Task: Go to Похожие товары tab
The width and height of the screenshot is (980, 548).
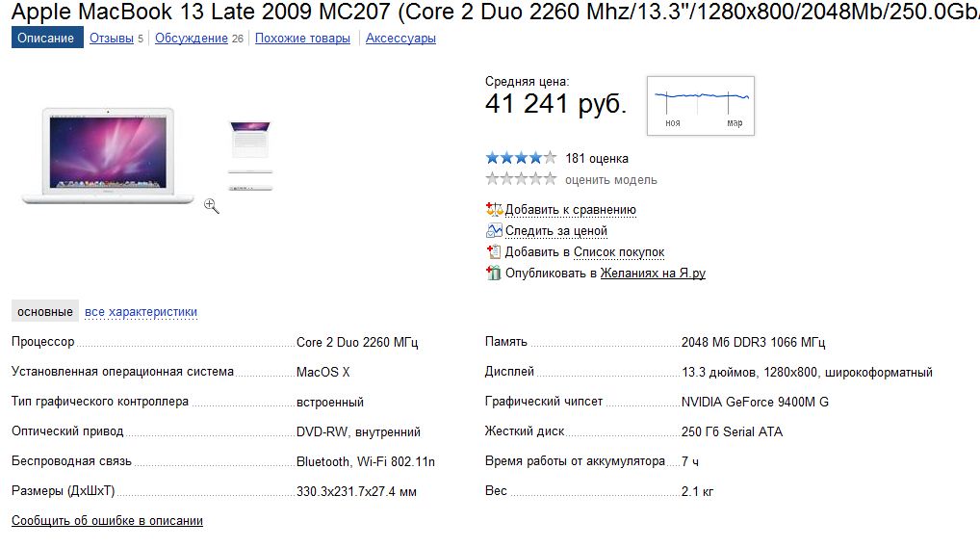Action: pos(303,39)
